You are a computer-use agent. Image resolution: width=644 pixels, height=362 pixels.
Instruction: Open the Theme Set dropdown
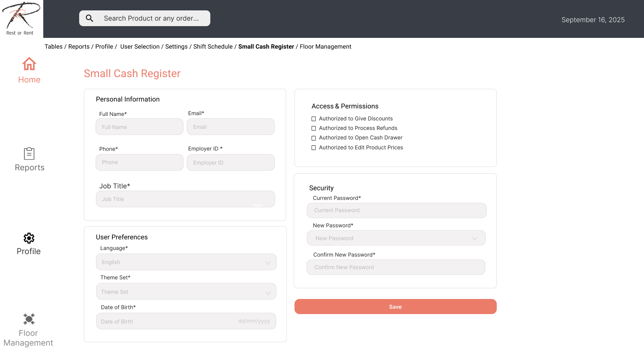[268, 292]
